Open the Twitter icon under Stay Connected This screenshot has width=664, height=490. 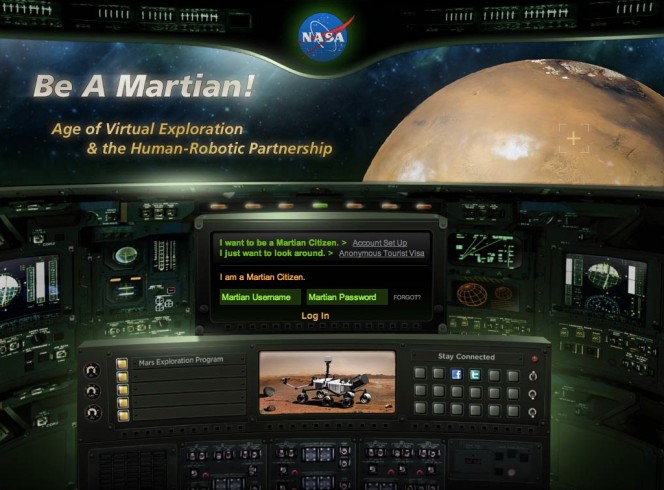click(x=475, y=374)
